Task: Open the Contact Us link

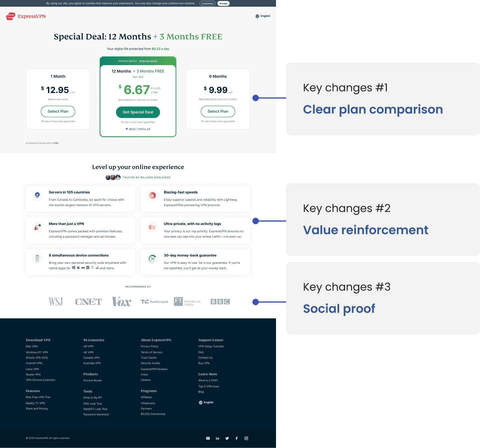Action: pyautogui.click(x=205, y=358)
